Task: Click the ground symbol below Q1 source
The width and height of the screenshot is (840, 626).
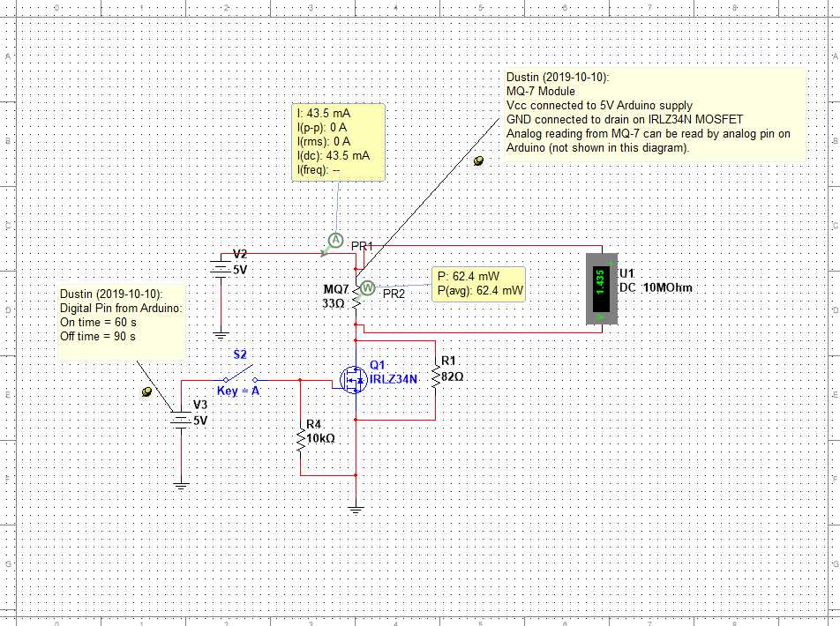Action: click(356, 510)
